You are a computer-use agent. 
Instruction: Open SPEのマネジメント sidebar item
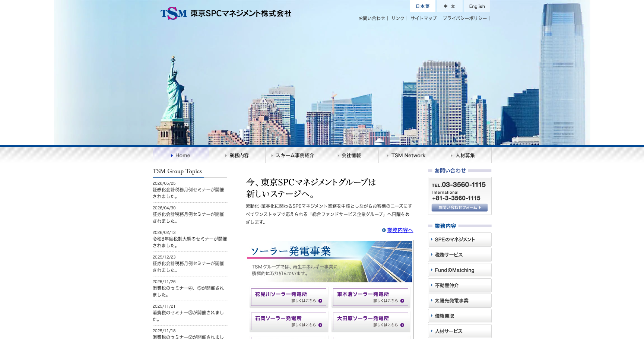click(460, 240)
